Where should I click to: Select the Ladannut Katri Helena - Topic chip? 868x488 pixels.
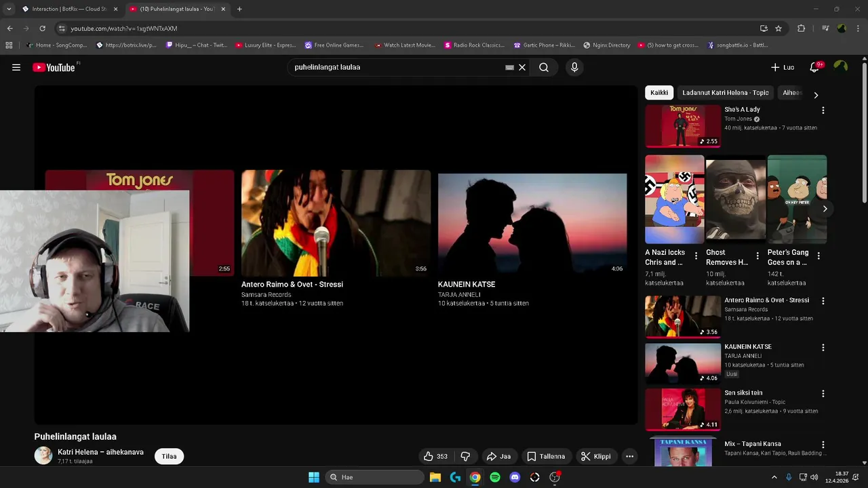(726, 93)
